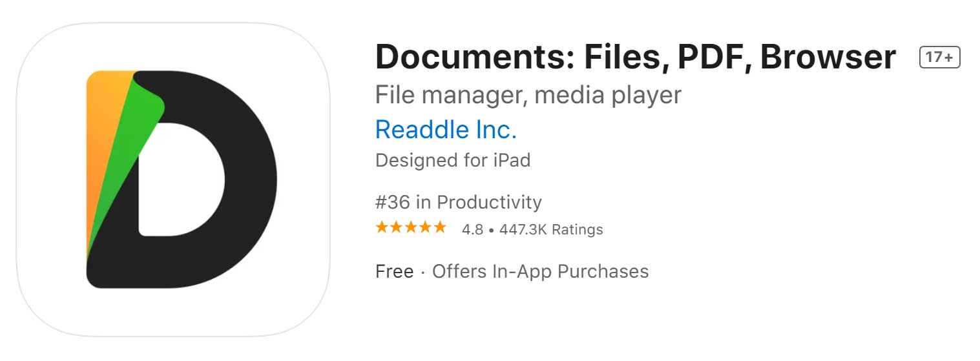Click the Free price label
This screenshot has height=361, width=980.
pos(394,271)
